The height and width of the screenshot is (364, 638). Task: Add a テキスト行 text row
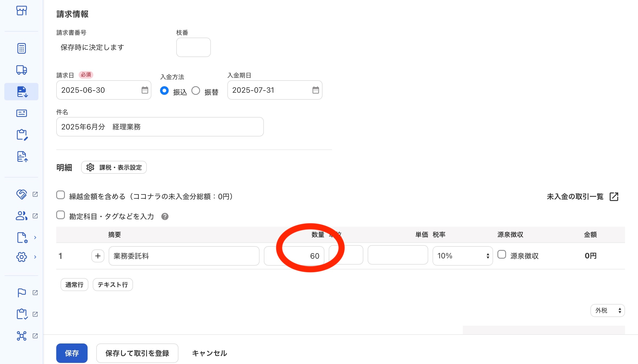click(113, 285)
